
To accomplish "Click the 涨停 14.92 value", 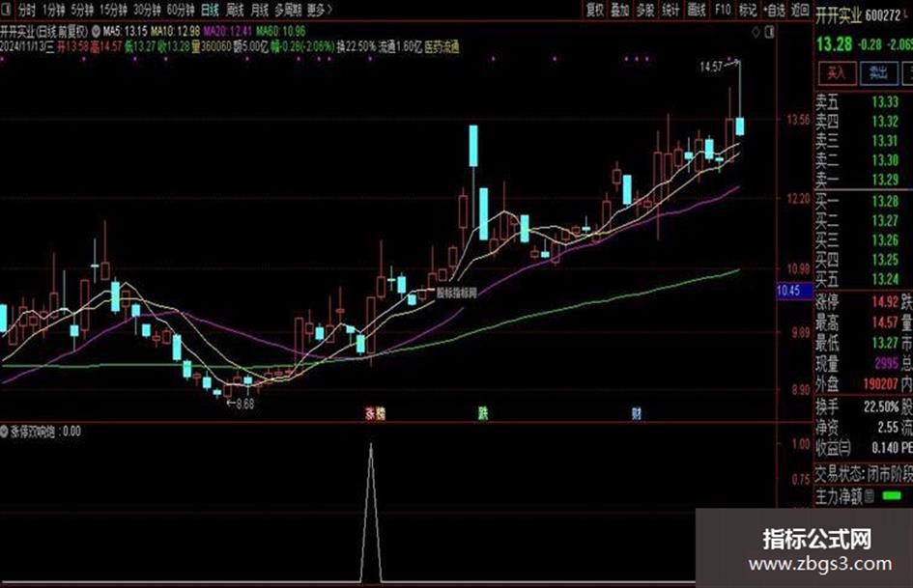I will [885, 301].
